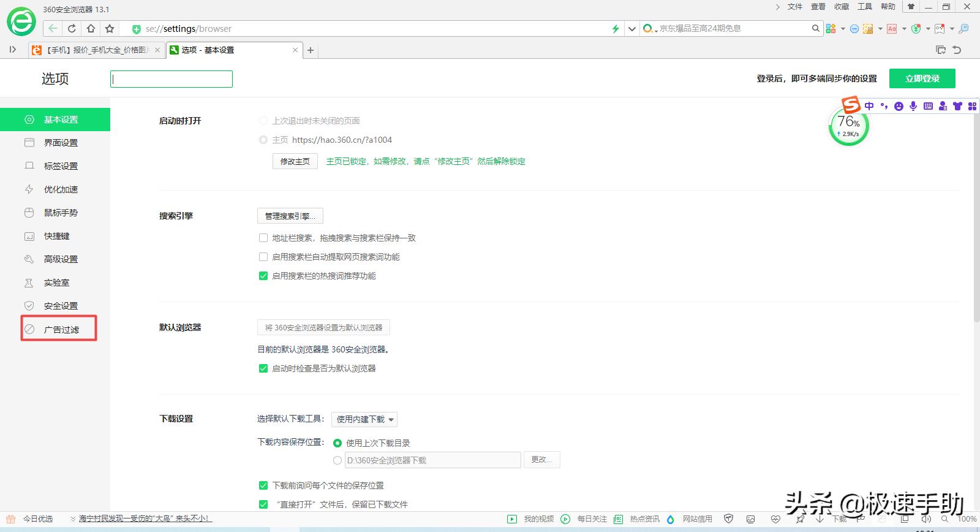Image resolution: width=980 pixels, height=532 pixels.
Task: Select 上次退出时未关闭的页面 radio option
Action: 263,121
